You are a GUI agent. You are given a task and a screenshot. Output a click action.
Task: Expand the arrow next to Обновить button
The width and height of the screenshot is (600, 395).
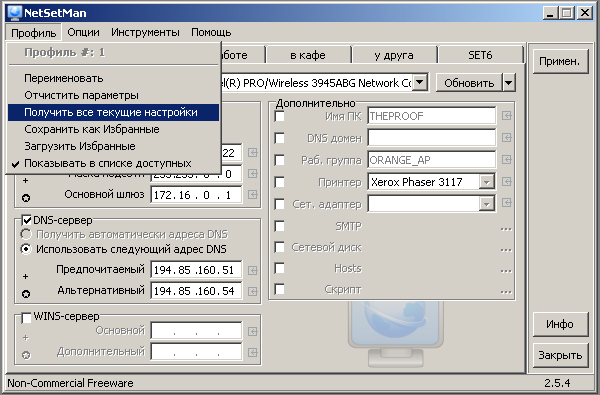coord(509,83)
